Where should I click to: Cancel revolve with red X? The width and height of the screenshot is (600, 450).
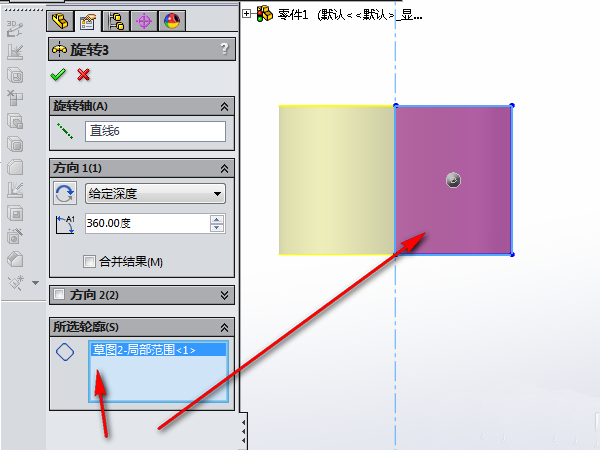click(83, 75)
